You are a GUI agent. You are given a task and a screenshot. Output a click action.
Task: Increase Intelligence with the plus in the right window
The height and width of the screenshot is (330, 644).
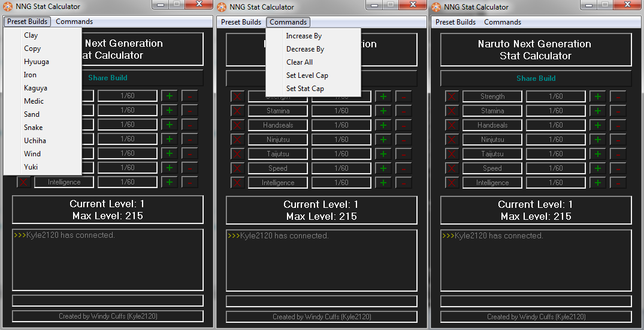pos(598,183)
